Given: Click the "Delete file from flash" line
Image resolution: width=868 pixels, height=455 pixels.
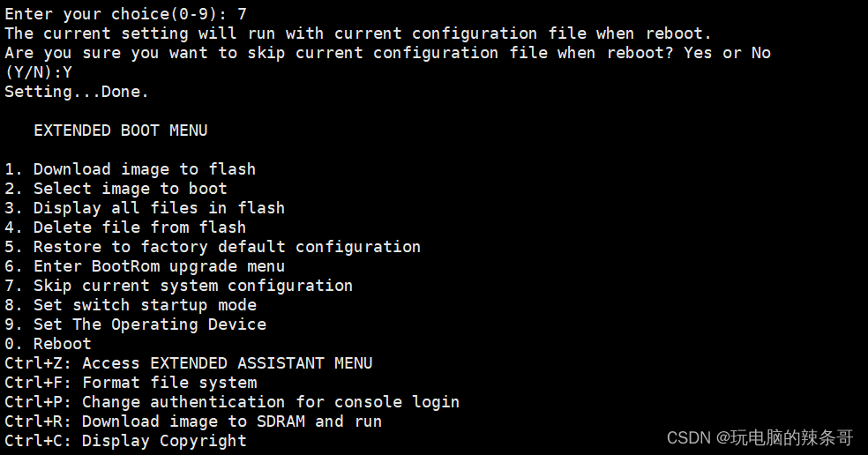Looking at the screenshot, I should point(125,227).
